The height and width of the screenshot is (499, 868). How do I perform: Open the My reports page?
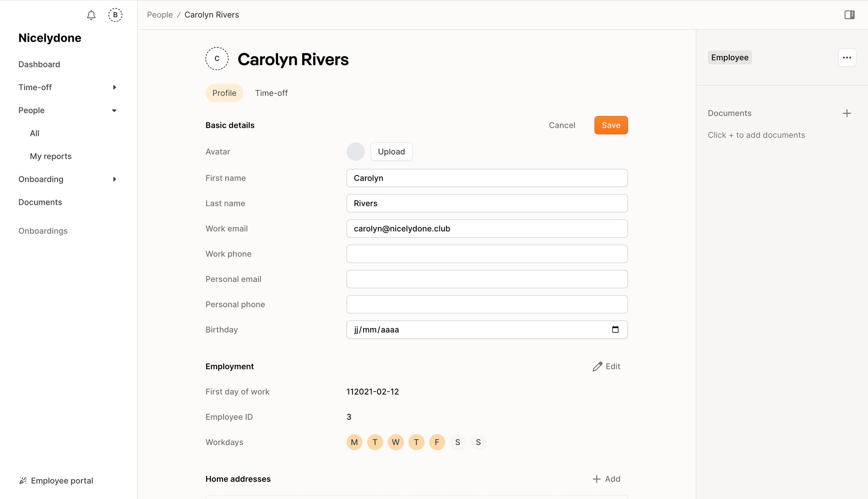tap(50, 156)
